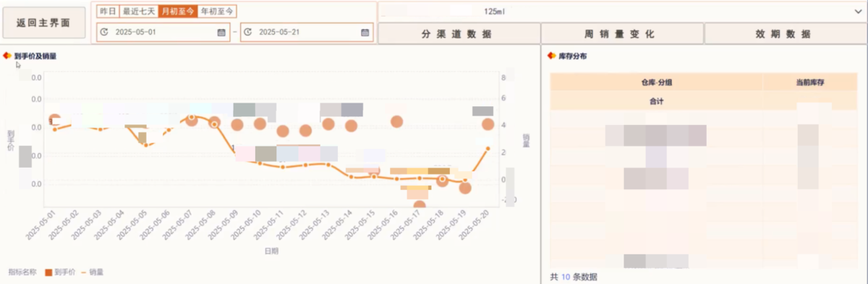Select the 昨日 date range tab

(107, 12)
